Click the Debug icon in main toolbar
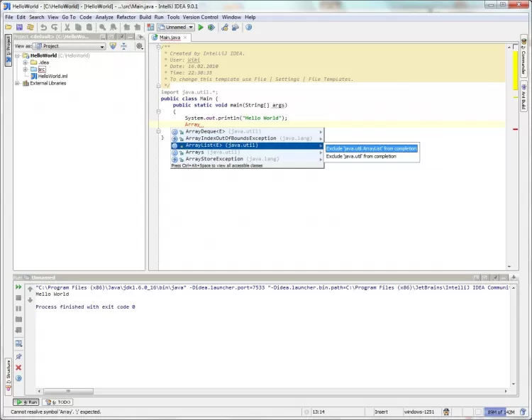 (211, 27)
